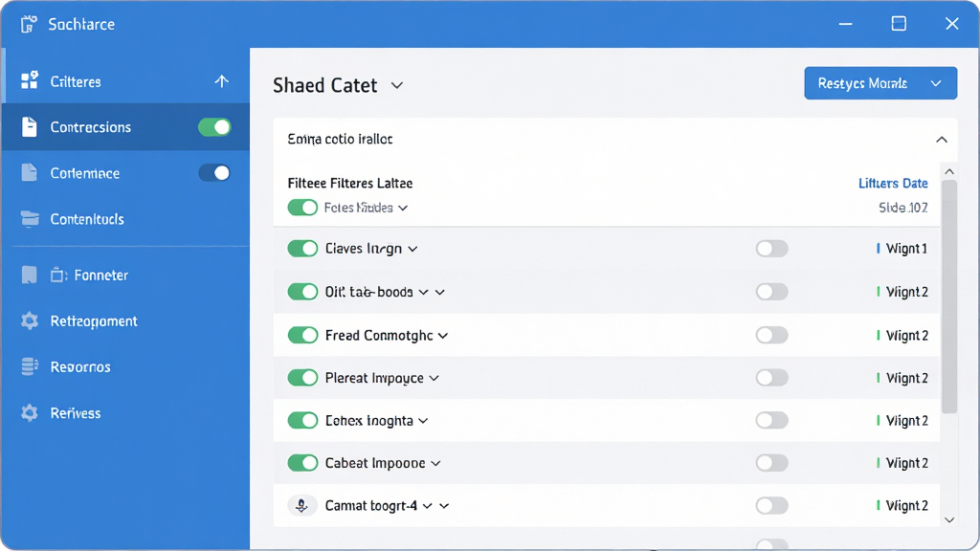980x551 pixels.
Task: Close the Sochtarce window
Action: (952, 24)
